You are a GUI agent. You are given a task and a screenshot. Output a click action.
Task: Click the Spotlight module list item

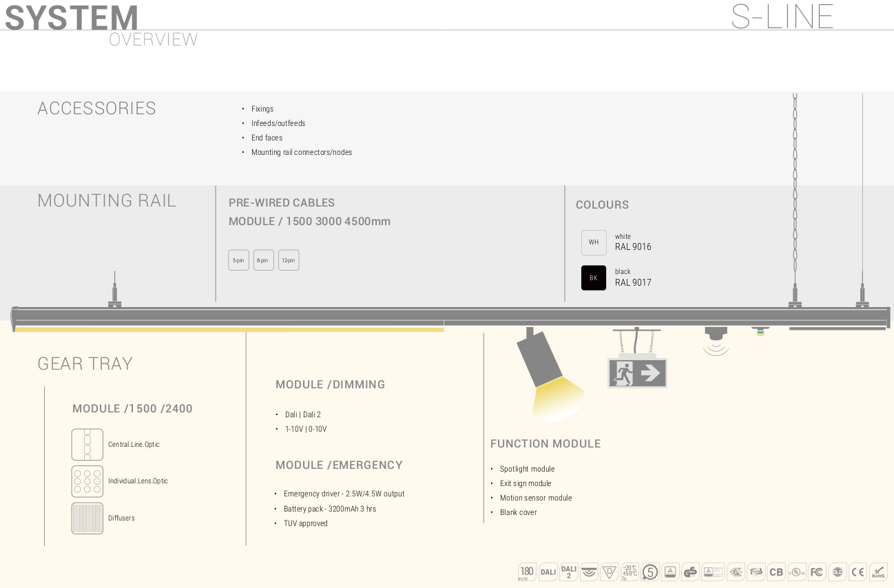click(527, 469)
